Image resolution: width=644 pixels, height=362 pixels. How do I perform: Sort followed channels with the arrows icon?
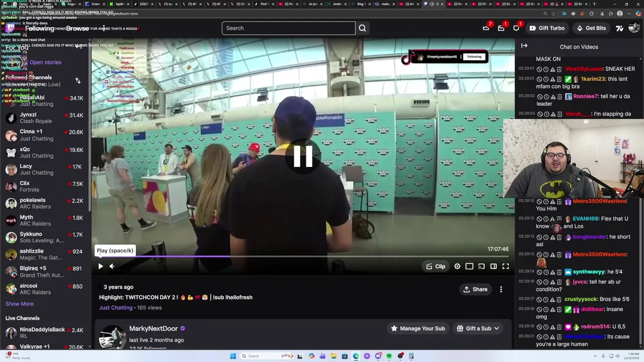coord(78,80)
